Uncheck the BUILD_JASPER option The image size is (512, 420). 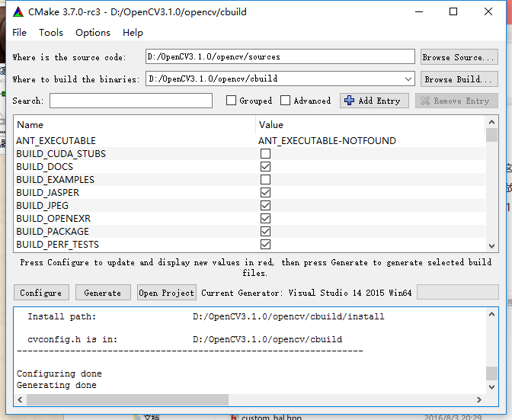coord(265,192)
